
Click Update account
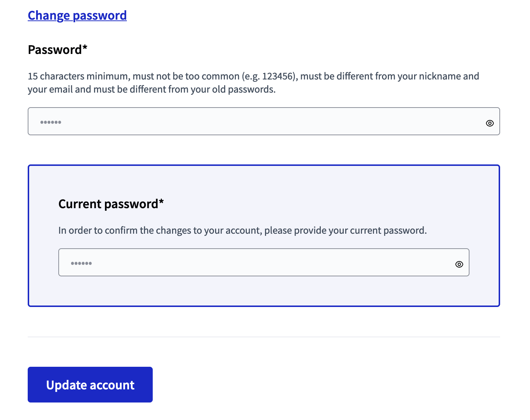pyautogui.click(x=90, y=384)
